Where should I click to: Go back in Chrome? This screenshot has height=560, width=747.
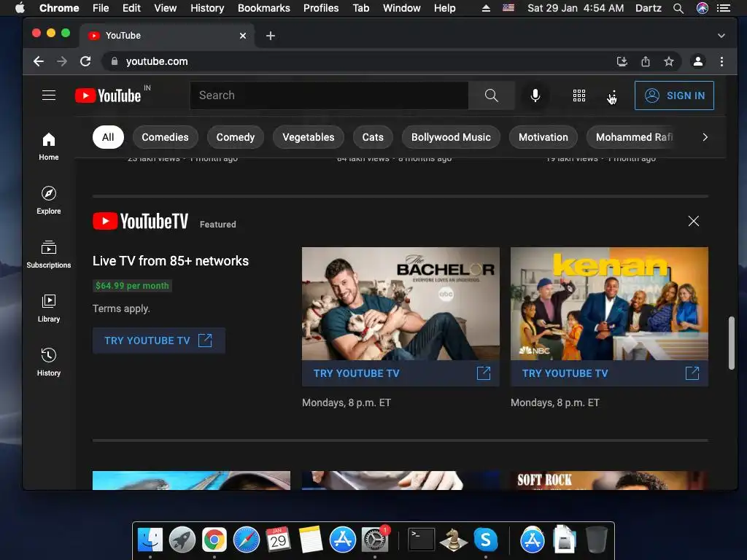39,61
